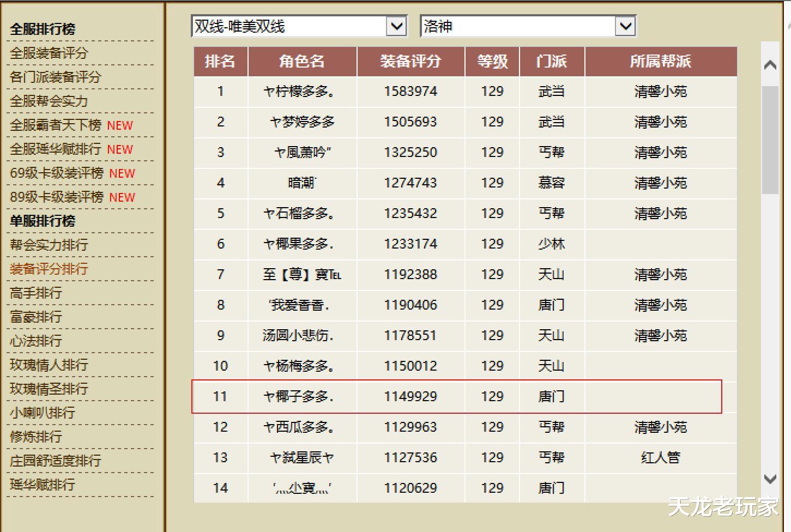Open 全服帮会实力 ranking
Image resolution: width=791 pixels, height=532 pixels.
(x=49, y=101)
